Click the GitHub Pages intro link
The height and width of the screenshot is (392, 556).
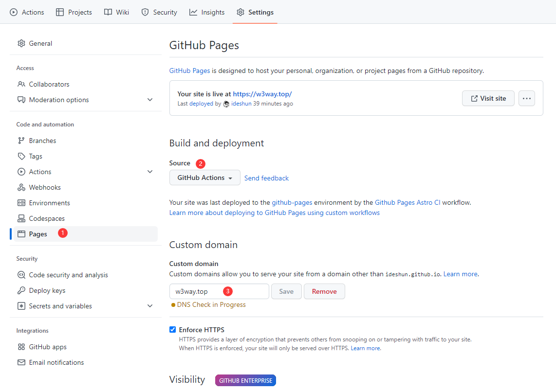point(189,71)
